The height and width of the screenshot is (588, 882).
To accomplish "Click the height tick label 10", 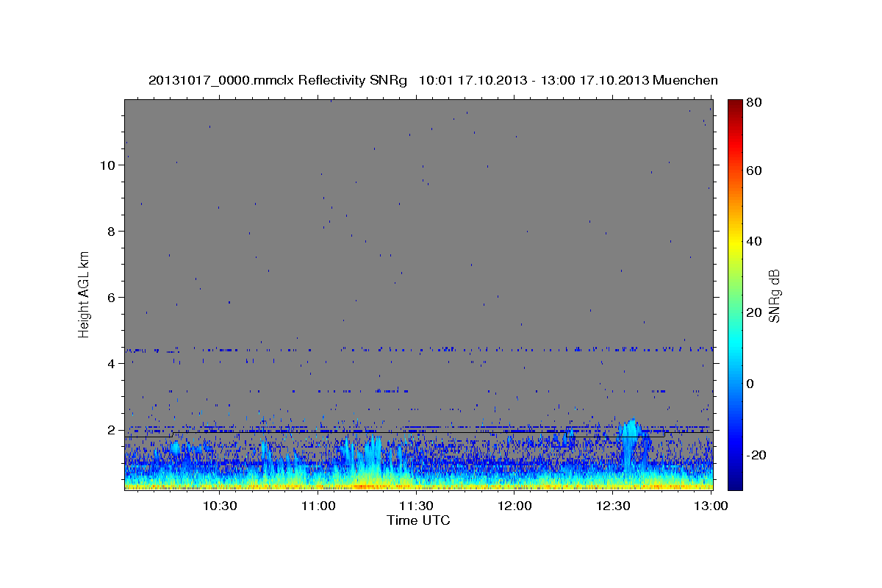I will (x=107, y=165).
